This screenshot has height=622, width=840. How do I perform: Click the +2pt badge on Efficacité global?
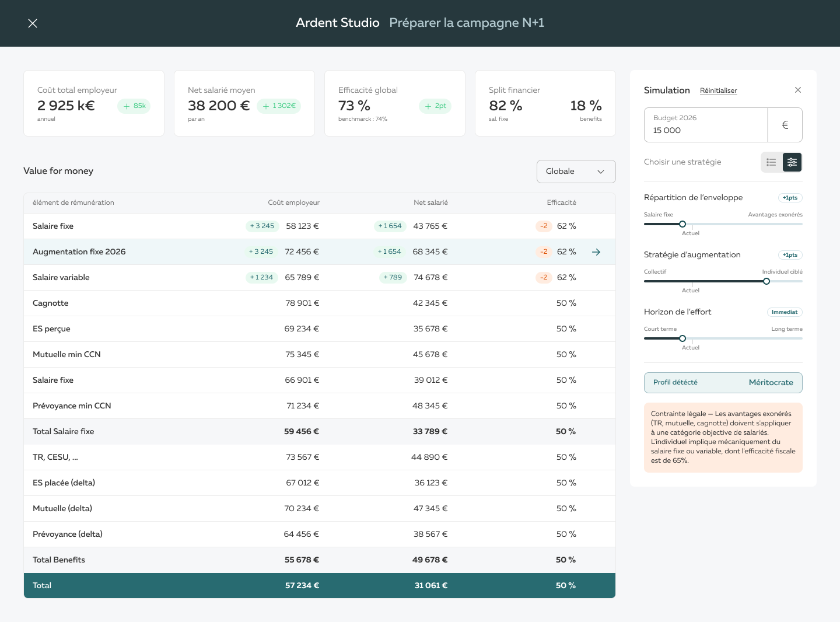[x=435, y=106]
